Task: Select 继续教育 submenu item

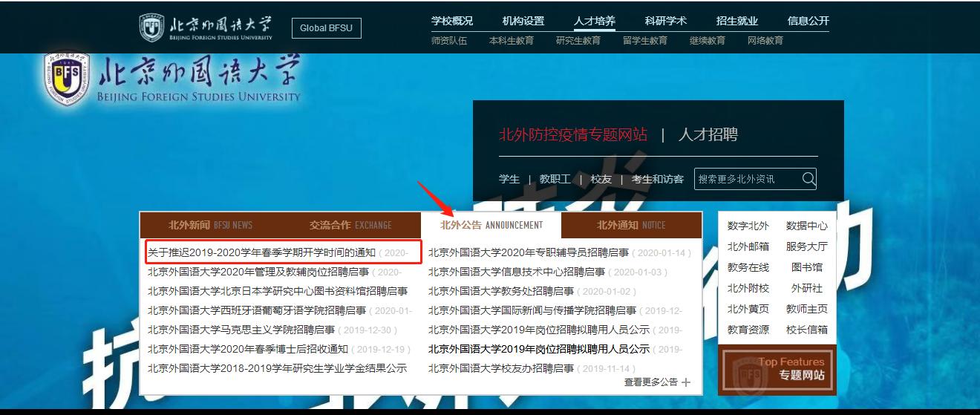Action: pos(708,41)
